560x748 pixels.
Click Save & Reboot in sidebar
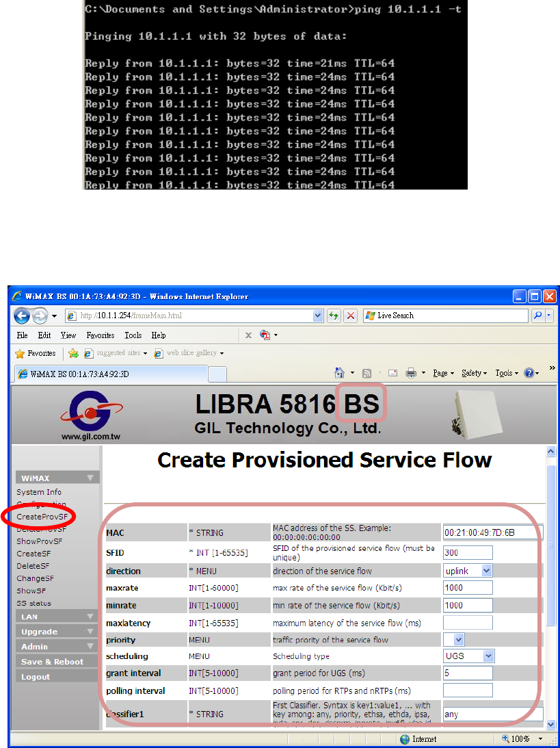(x=57, y=662)
